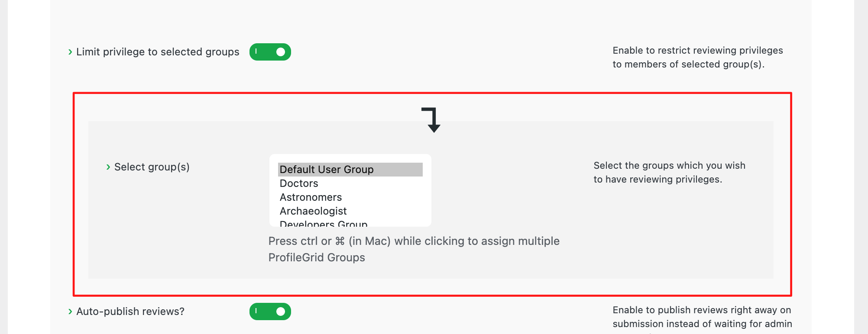This screenshot has width=868, height=334.
Task: Click the ⌘ command symbol in hint
Action: point(340,241)
